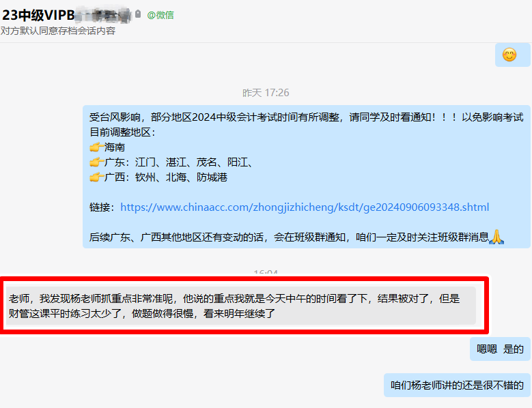Screen dimensions: 532x408
Task: Click the student message about 杨老师抓重点
Action: click(x=241, y=306)
